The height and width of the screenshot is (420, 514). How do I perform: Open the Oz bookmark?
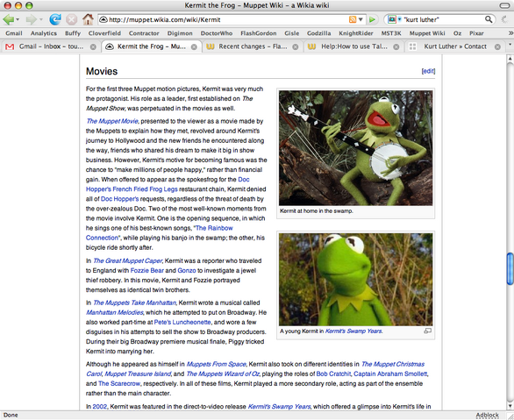(457, 33)
